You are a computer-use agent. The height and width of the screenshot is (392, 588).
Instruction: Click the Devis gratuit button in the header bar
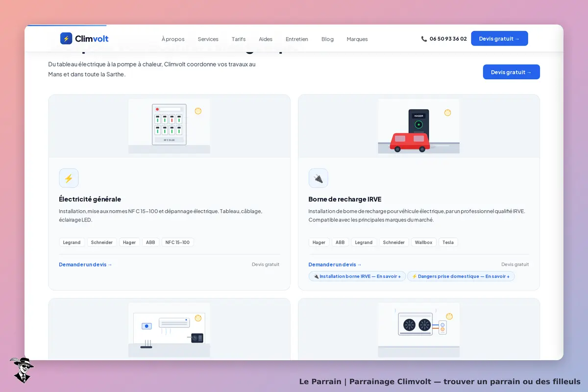[499, 38]
